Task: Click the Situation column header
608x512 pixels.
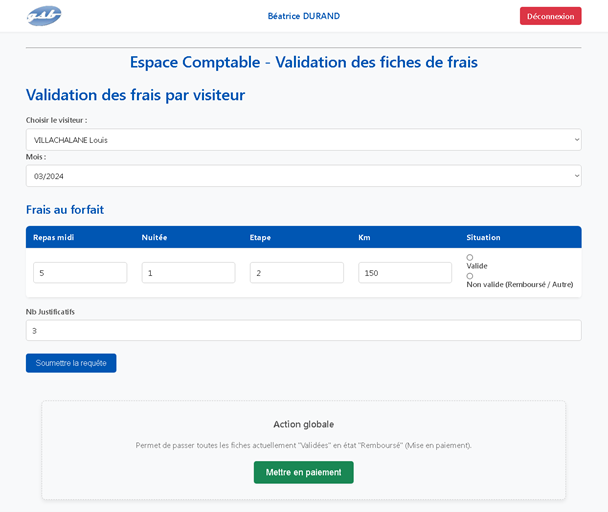Action: click(483, 237)
